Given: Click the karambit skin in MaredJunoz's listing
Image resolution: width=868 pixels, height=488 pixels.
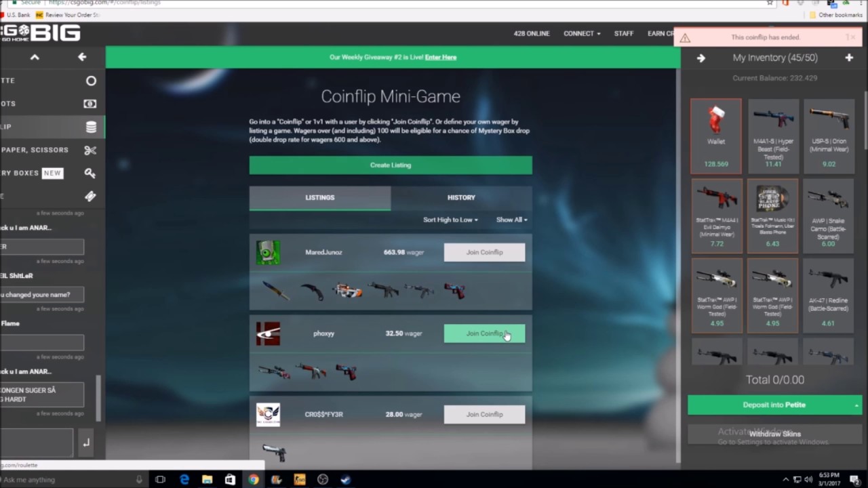Looking at the screenshot, I should tap(312, 291).
